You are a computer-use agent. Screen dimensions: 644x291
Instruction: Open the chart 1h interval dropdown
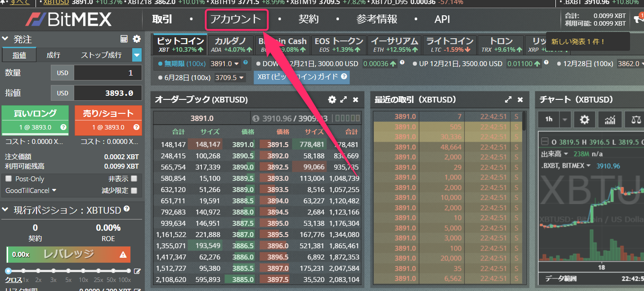pos(564,120)
